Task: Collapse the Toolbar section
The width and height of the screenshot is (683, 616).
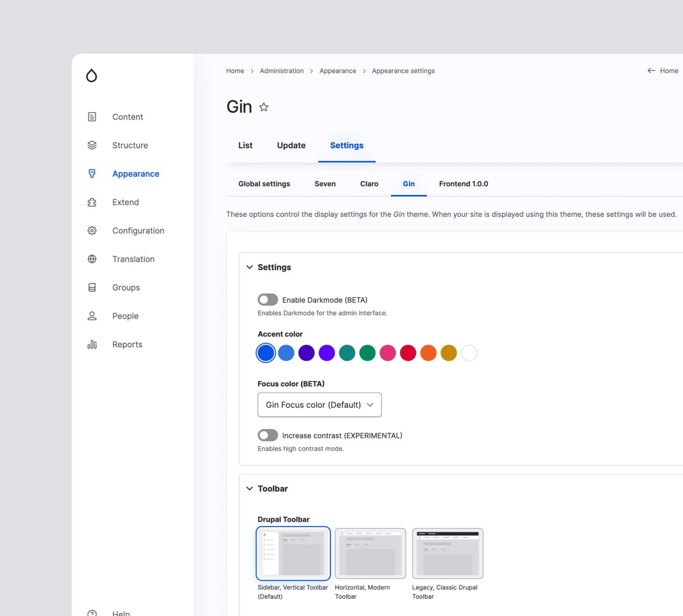Action: click(250, 488)
